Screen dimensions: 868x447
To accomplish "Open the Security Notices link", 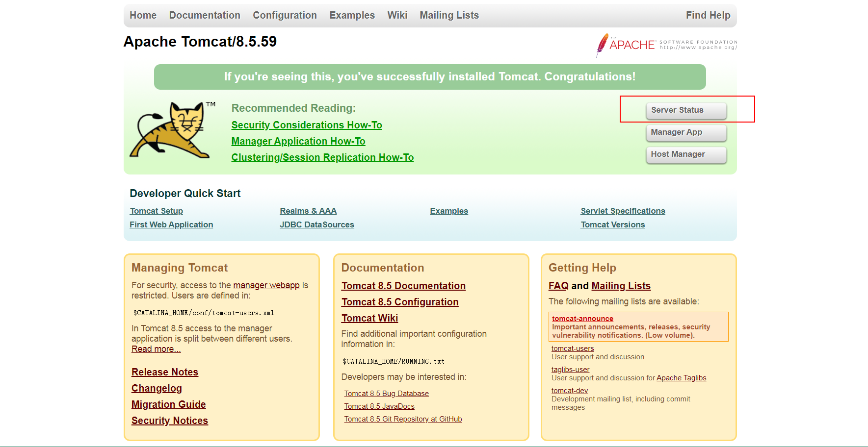I will (170, 421).
